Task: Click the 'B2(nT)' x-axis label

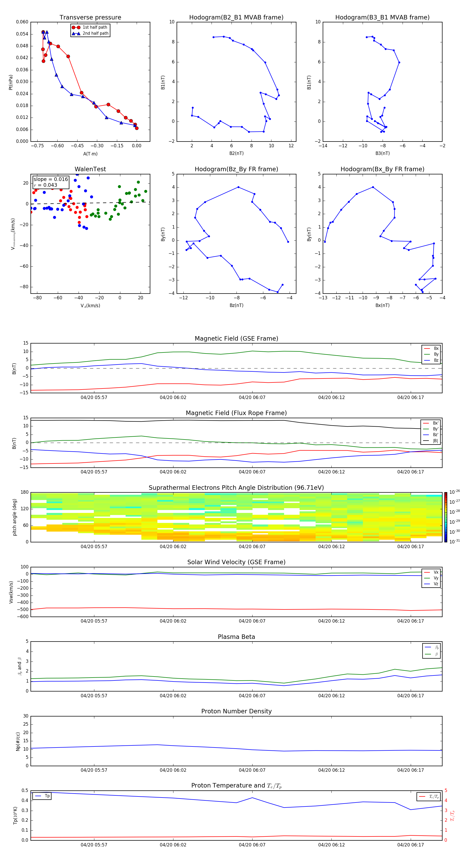Action: (236, 153)
